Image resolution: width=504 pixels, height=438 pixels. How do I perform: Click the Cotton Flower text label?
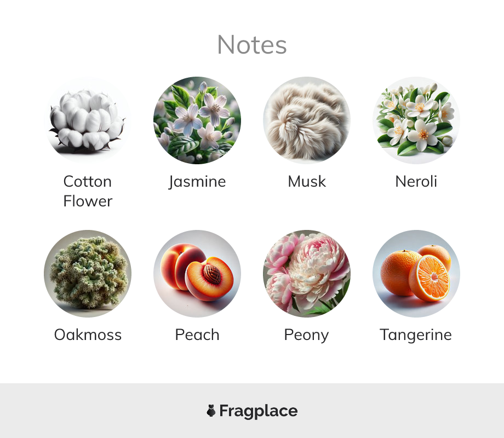[88, 191]
